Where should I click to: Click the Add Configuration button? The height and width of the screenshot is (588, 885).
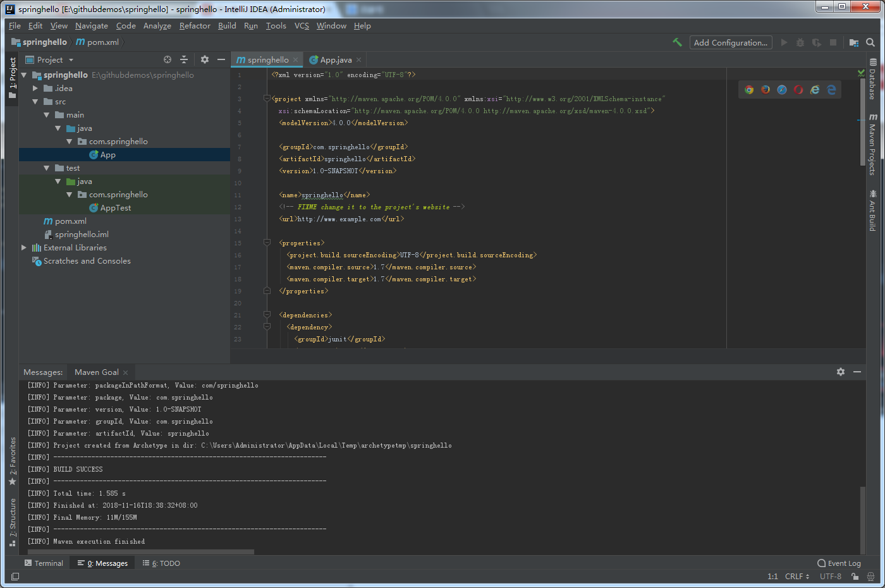pos(731,42)
